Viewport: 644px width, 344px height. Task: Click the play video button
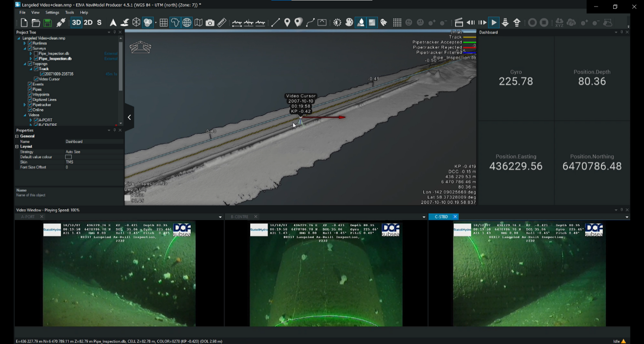coord(494,22)
